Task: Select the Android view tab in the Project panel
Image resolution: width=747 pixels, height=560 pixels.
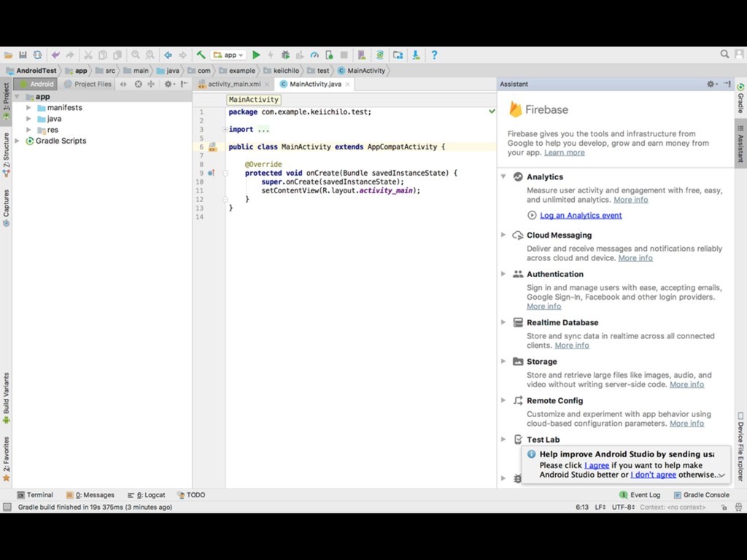Action: pos(36,84)
